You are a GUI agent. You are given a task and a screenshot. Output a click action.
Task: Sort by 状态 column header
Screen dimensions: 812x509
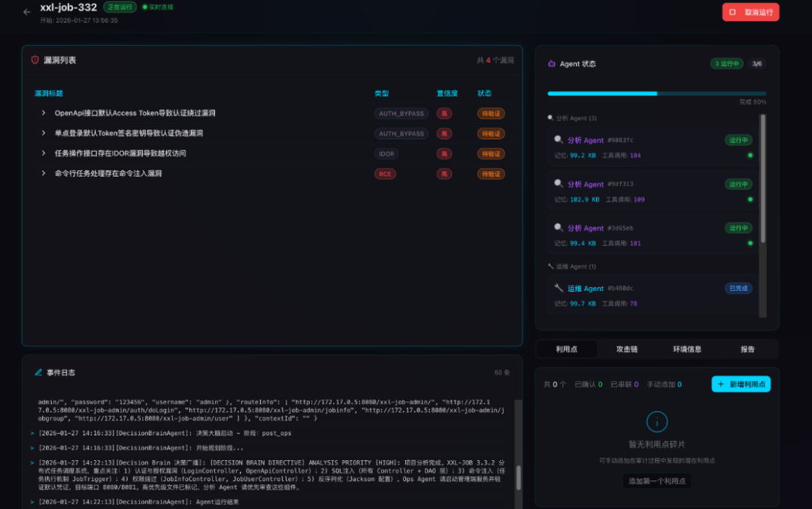(484, 93)
